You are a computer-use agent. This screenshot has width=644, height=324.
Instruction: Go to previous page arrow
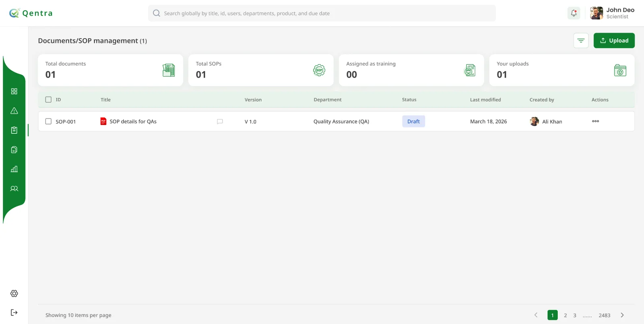(536, 315)
